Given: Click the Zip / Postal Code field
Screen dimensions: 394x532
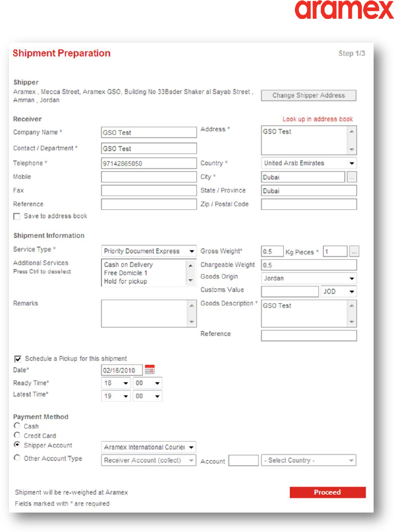Looking at the screenshot, I should (309, 204).
